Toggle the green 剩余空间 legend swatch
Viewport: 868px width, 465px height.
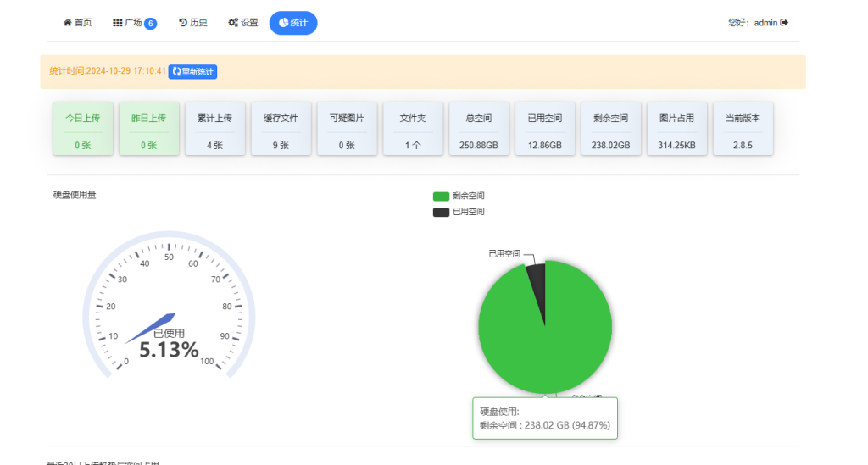441,196
